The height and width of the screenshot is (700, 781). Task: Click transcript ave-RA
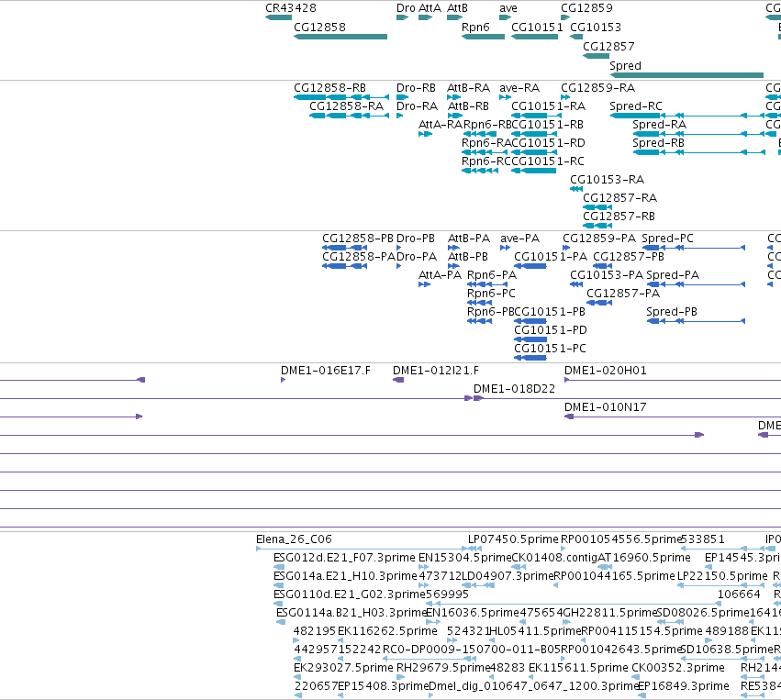pos(505,97)
